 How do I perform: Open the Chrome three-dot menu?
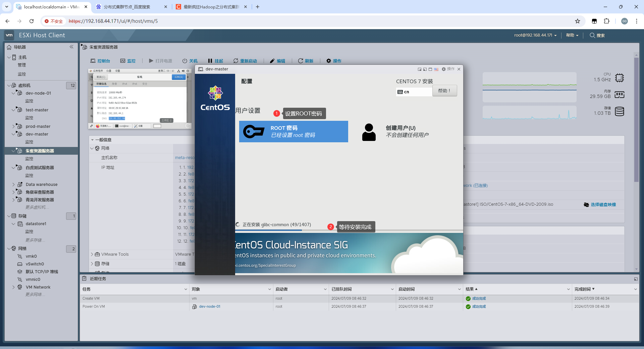637,21
